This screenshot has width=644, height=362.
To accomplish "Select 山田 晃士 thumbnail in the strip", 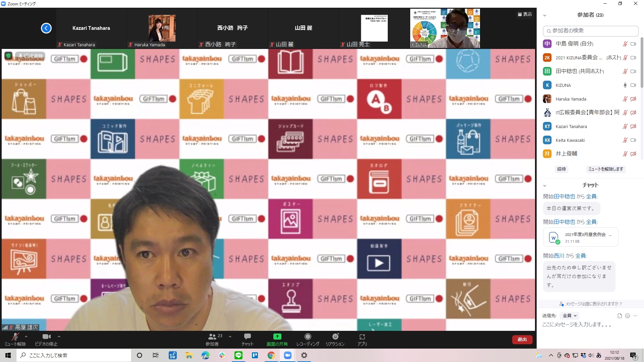I will coord(374,28).
